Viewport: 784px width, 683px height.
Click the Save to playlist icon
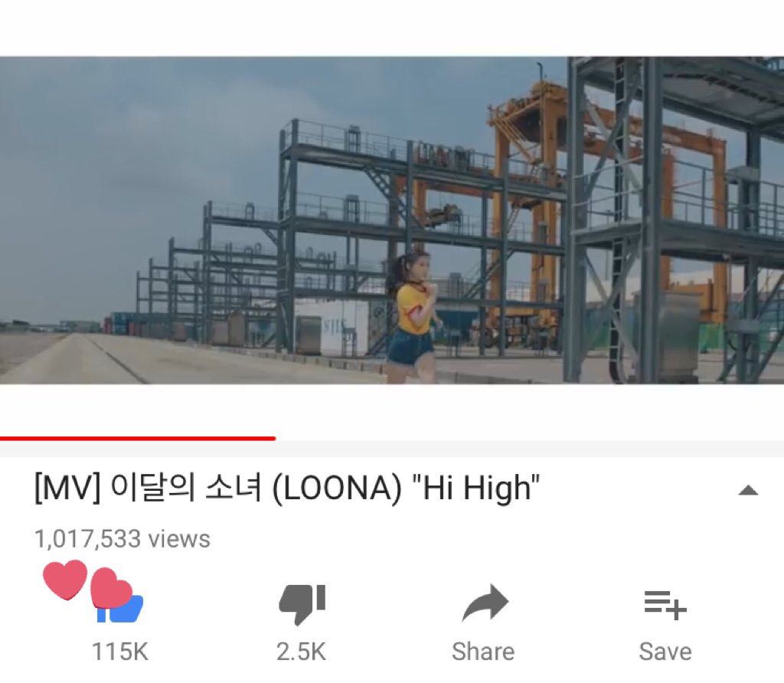point(665,606)
